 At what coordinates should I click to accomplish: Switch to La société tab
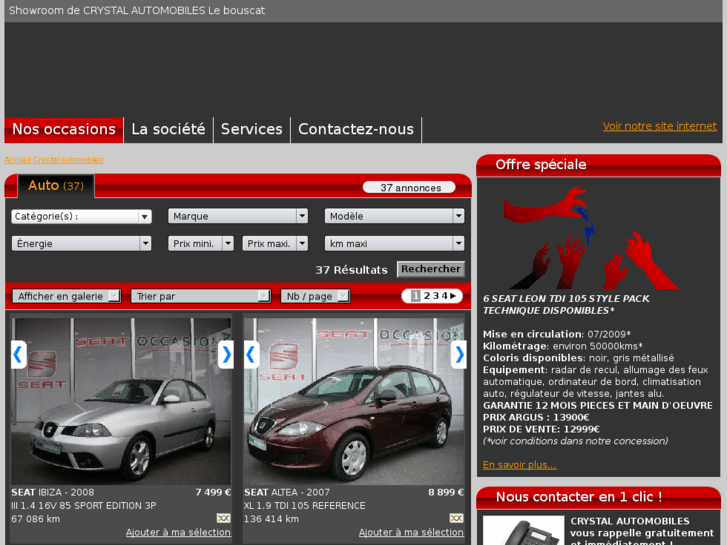(x=168, y=129)
